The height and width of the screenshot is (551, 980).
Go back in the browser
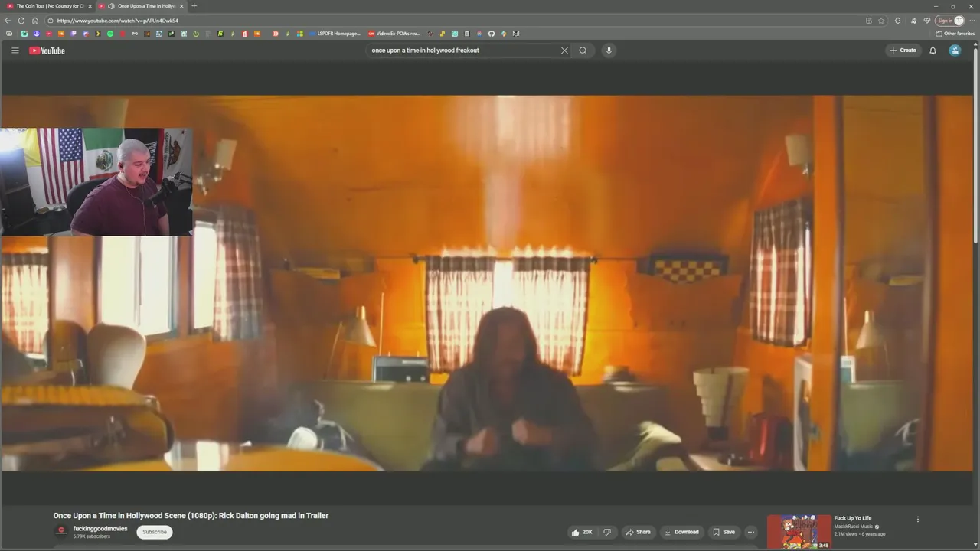click(x=8, y=21)
